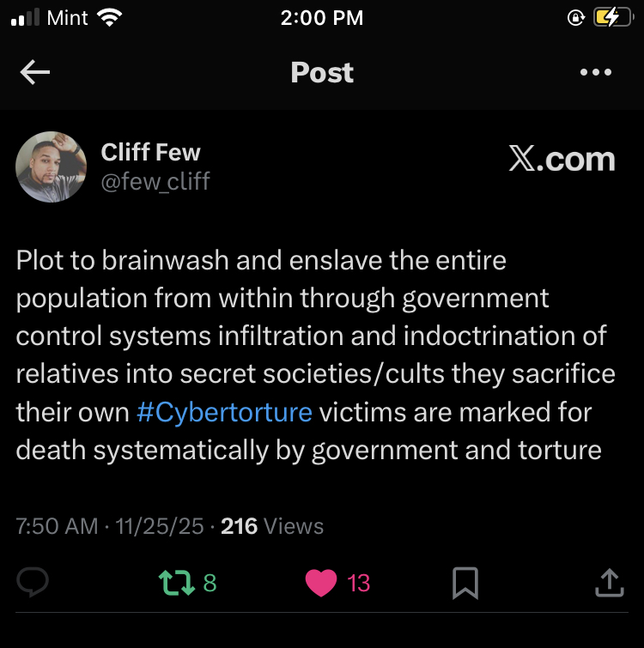The width and height of the screenshot is (644, 648).
Task: Tap the like count 13
Action: [358, 583]
